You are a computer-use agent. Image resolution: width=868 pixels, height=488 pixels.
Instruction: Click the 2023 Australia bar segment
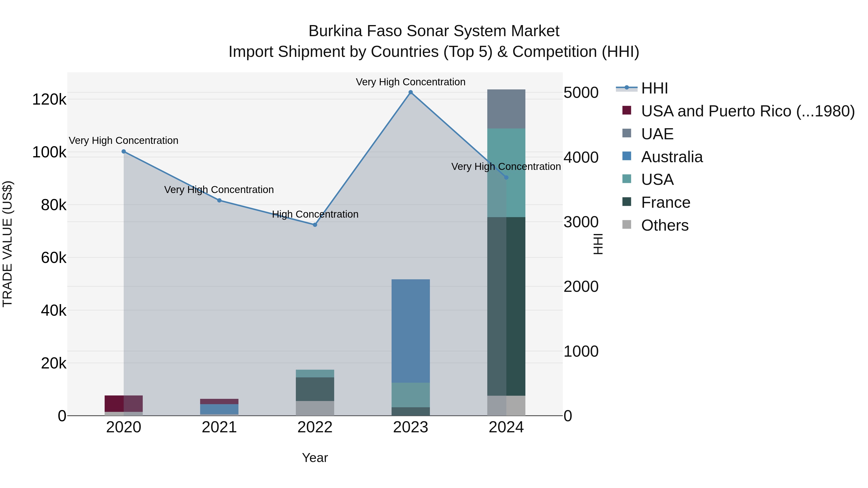tap(411, 331)
